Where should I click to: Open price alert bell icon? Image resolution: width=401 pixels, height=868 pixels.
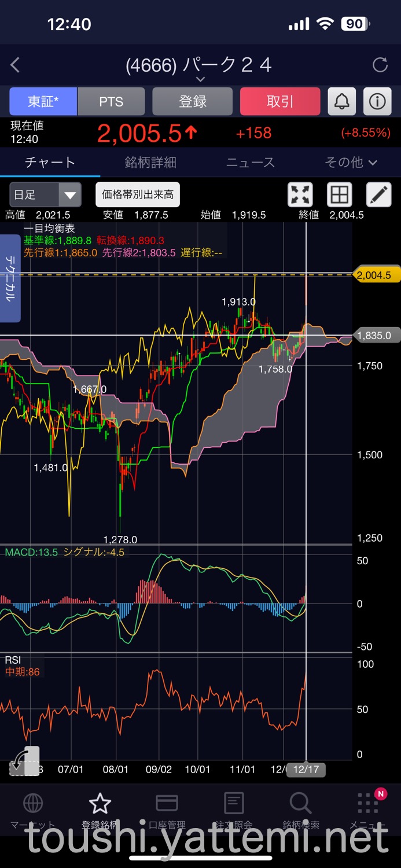point(342,102)
